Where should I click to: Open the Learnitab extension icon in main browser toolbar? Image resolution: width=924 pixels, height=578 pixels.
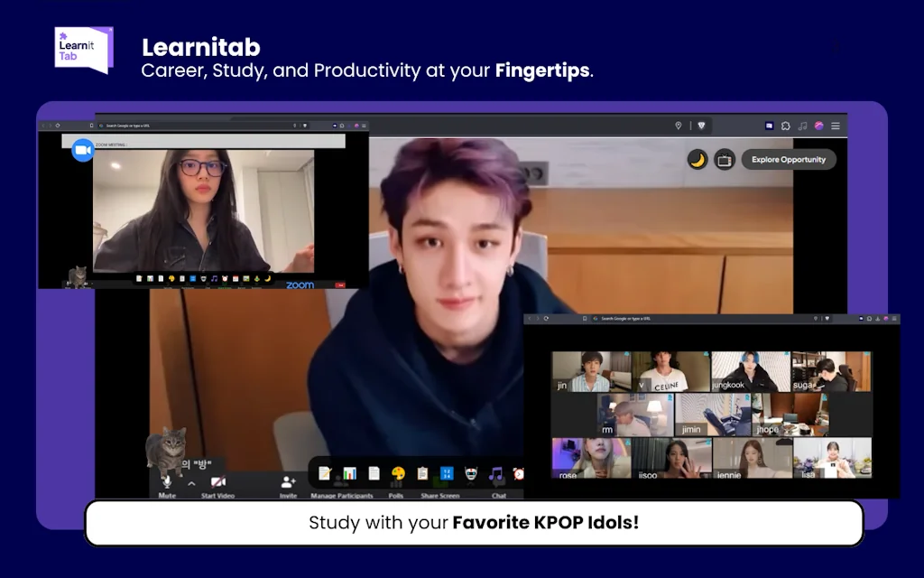click(769, 126)
